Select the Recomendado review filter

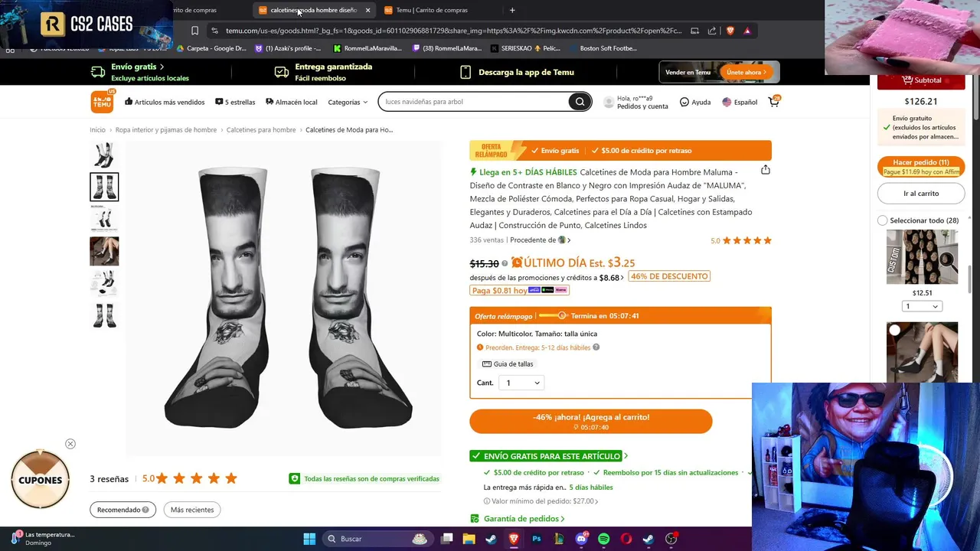coord(123,510)
